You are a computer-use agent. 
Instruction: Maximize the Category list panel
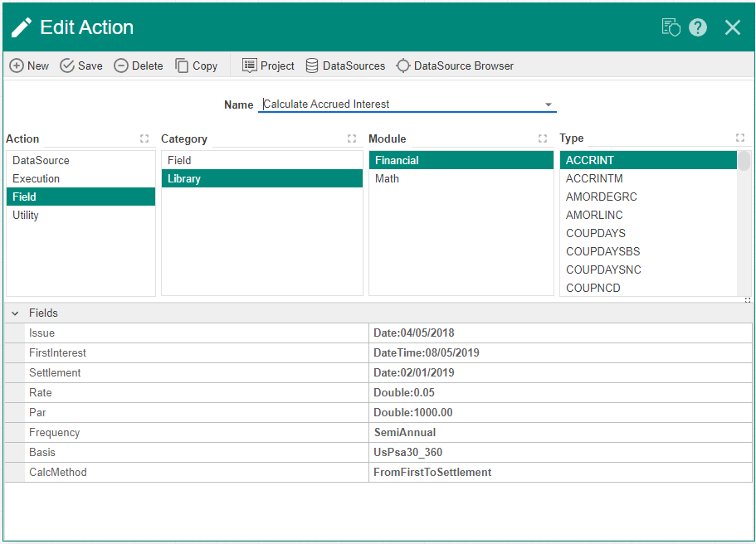coord(352,138)
